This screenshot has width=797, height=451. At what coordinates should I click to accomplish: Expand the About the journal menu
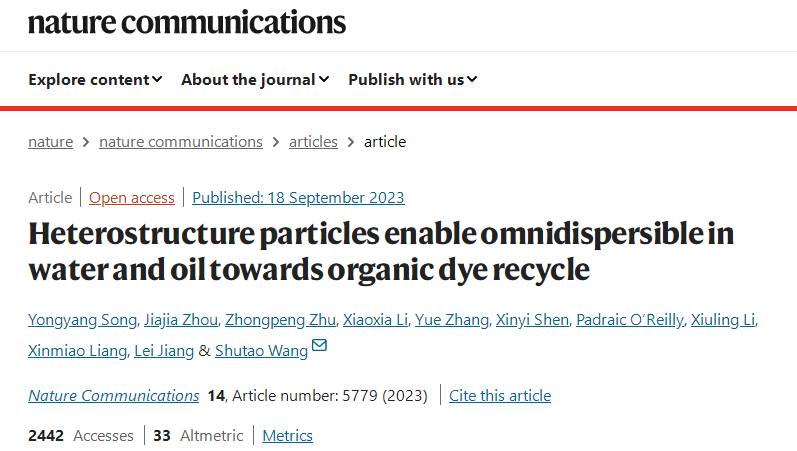255,80
